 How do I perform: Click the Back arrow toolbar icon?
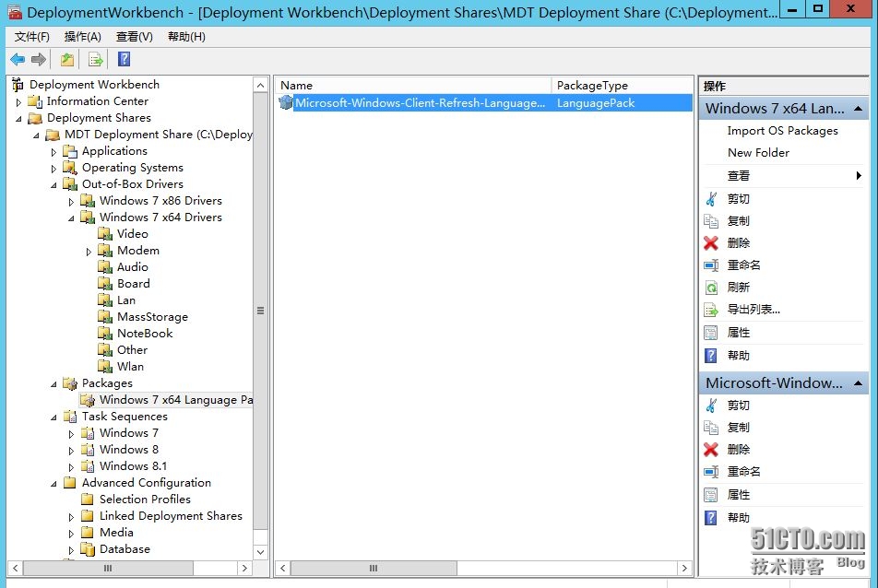(18, 59)
